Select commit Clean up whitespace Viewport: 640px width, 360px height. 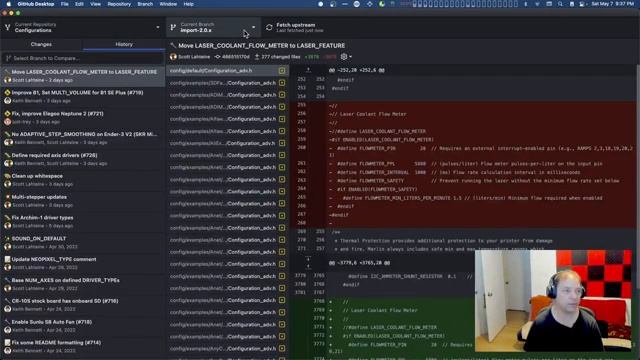(x=83, y=180)
